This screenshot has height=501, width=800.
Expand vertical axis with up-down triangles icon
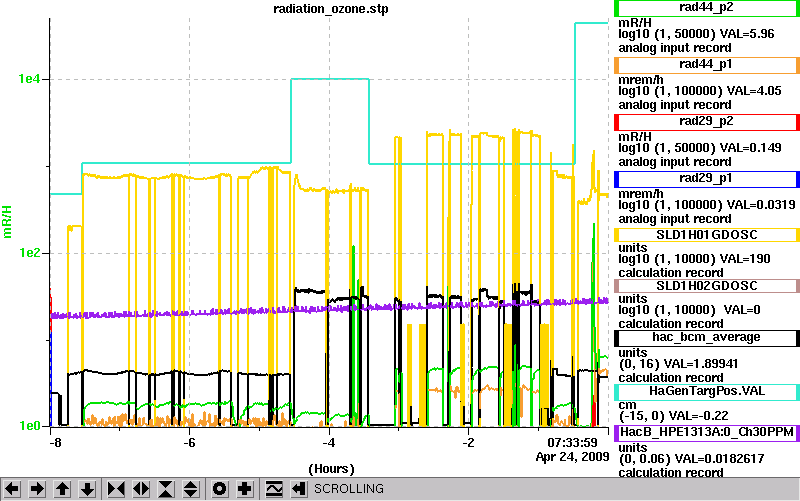pyautogui.click(x=191, y=489)
